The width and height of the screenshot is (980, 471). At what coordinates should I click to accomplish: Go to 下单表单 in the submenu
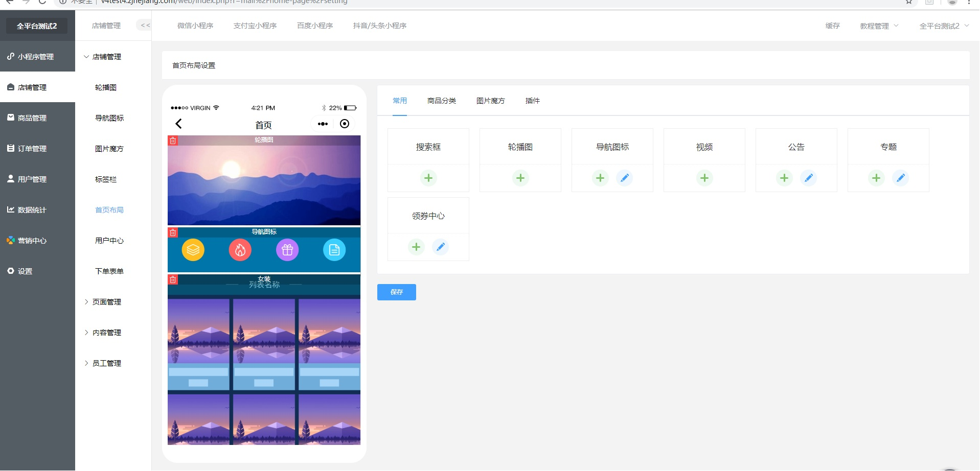109,271
